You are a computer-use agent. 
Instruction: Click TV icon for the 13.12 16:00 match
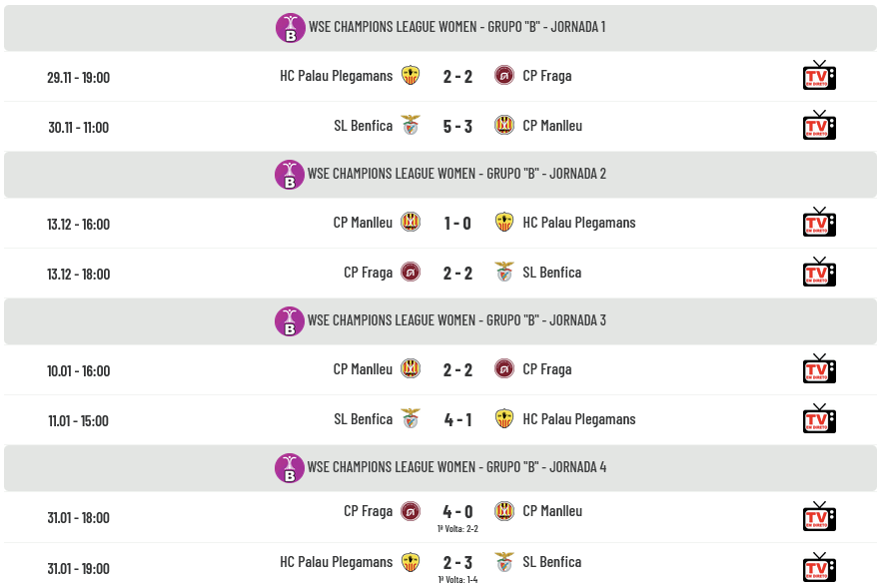[819, 223]
